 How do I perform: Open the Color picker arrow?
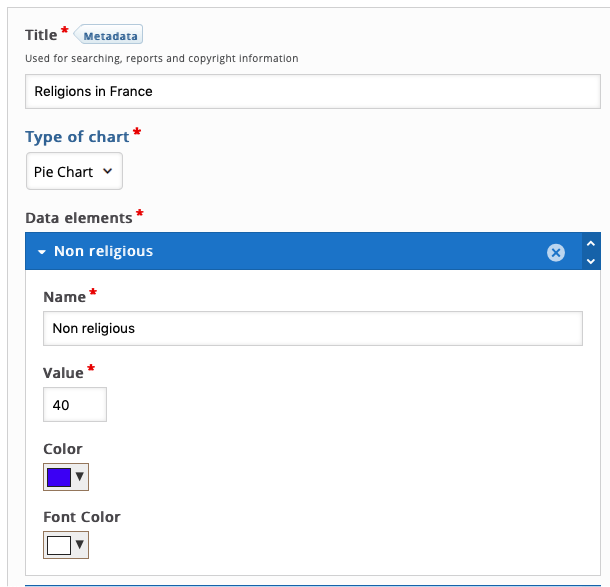(80, 477)
